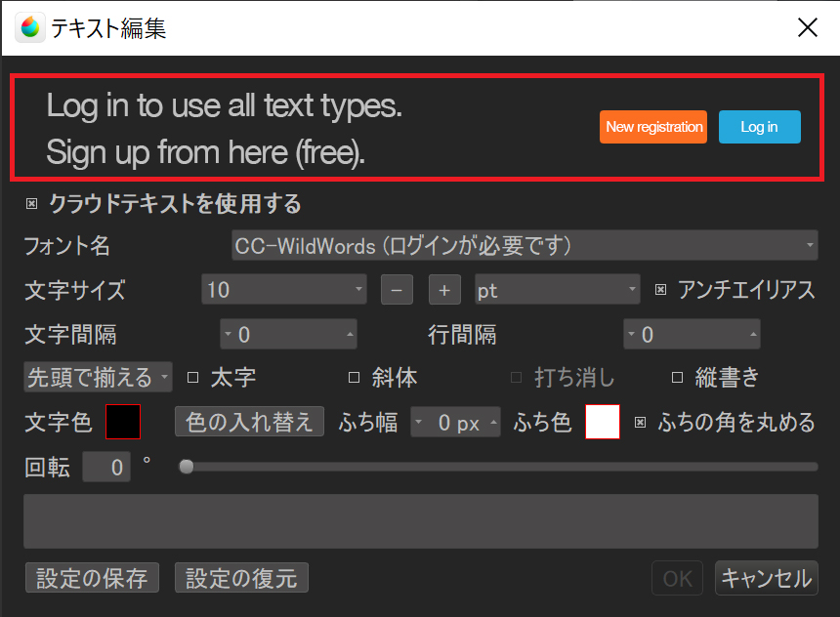This screenshot has width=840, height=617.
Task: Click the MediBang app icon in title bar
Action: (30, 27)
